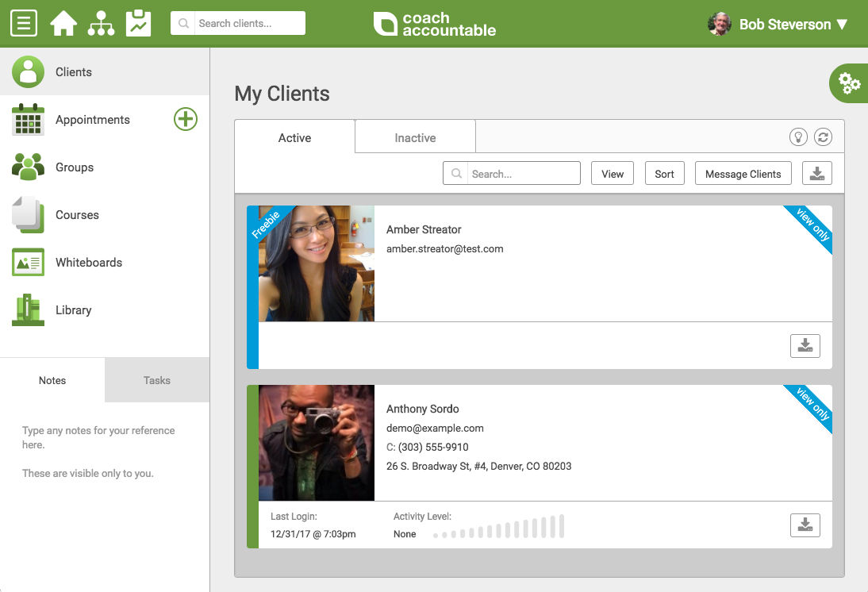Select the Active clients tab
Screen dimensions: 868x592
pos(294,137)
